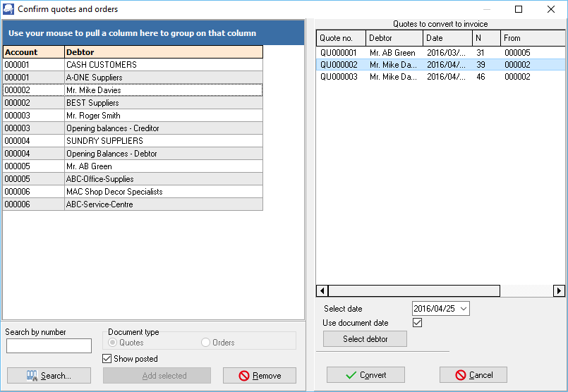Uncheck the Use document date checkbox
Screen dimensions: 568x392
click(x=417, y=323)
